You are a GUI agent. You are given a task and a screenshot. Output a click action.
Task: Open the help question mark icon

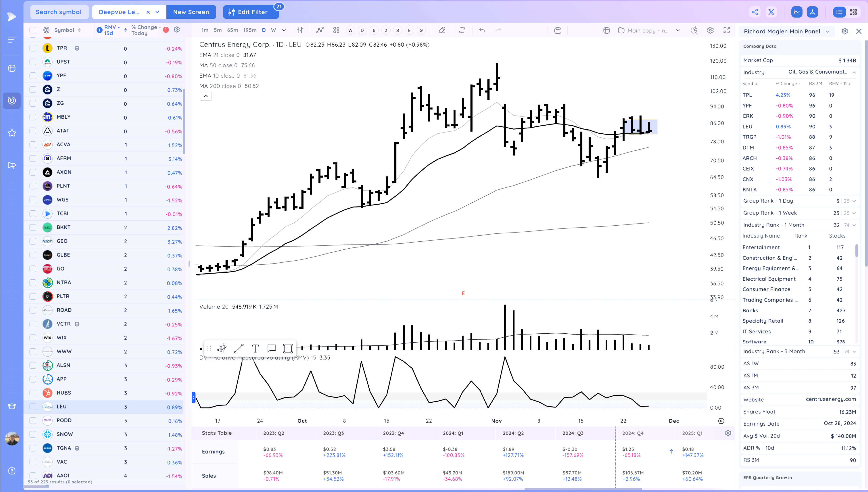[x=12, y=471]
